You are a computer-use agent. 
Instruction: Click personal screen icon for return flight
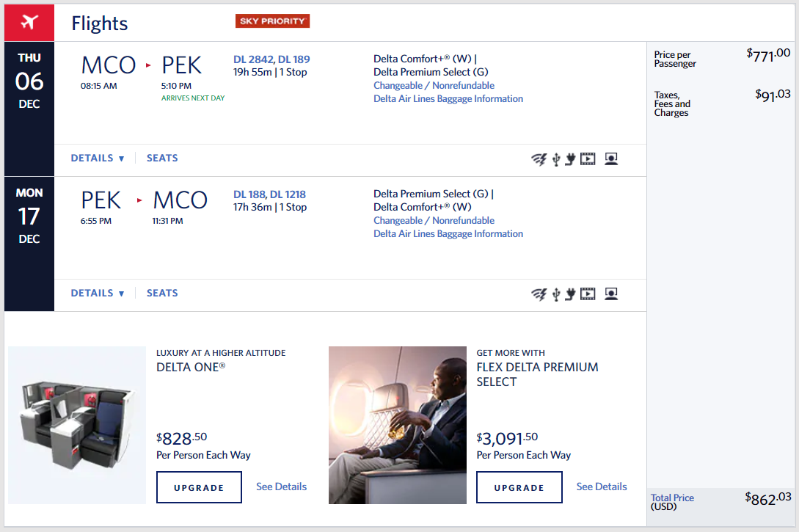[x=610, y=294]
